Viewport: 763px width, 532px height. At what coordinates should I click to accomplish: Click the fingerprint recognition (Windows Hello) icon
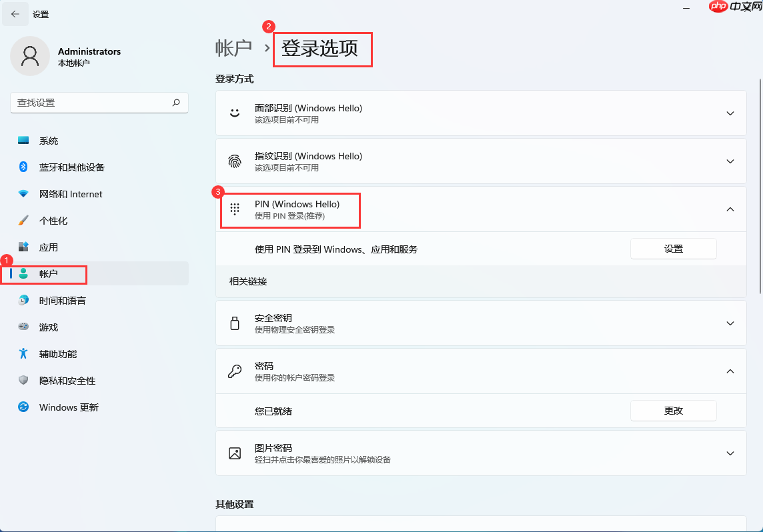coord(234,161)
